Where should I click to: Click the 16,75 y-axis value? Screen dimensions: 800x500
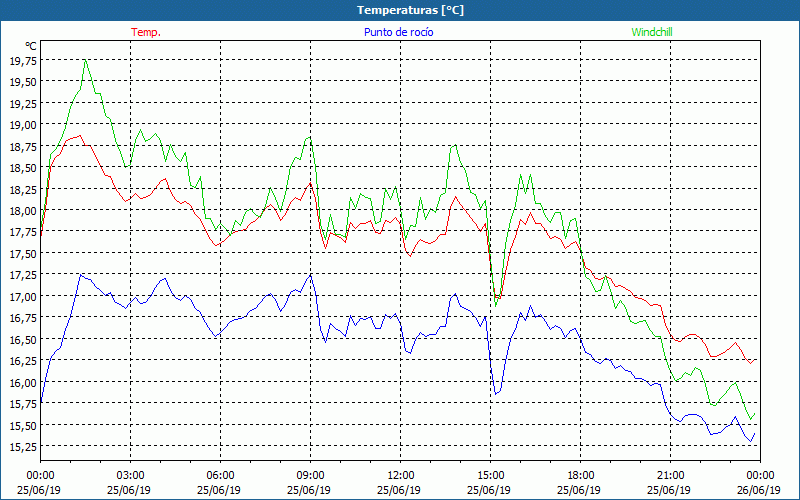[x=23, y=318]
